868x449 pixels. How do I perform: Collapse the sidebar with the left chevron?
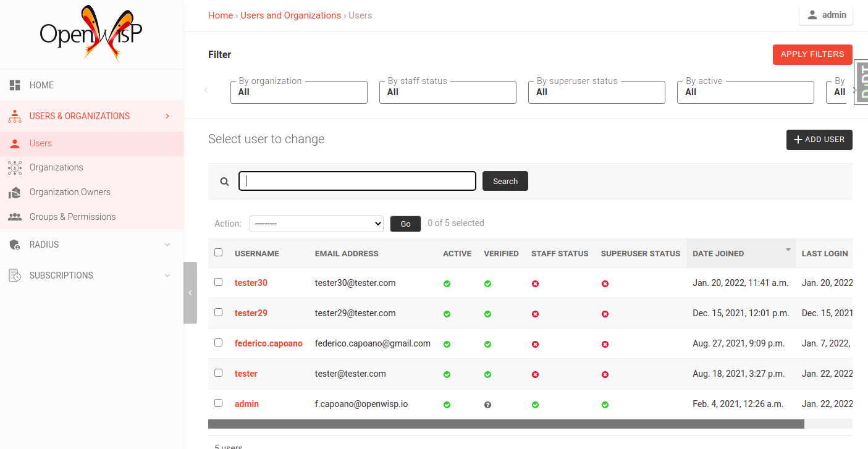pyautogui.click(x=190, y=292)
